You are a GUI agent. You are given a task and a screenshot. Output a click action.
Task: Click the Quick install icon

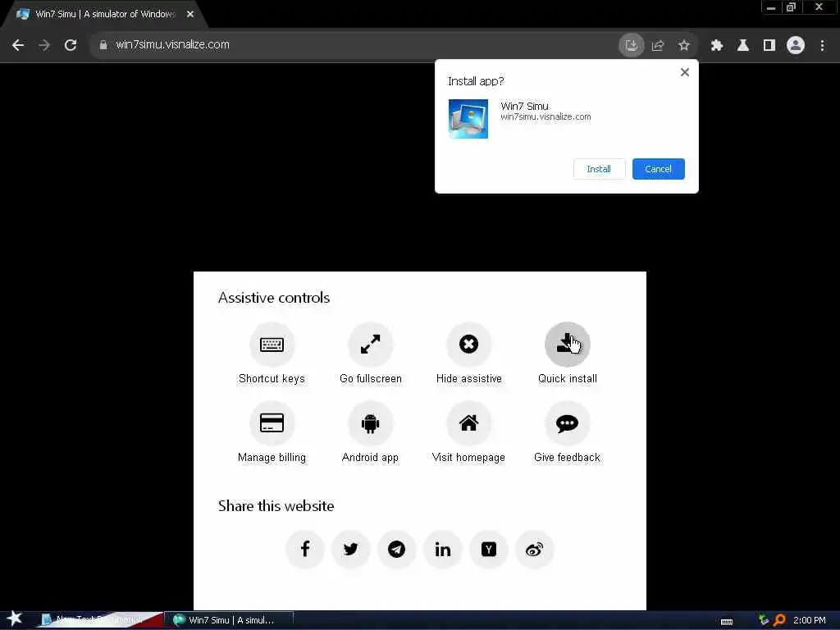568,344
